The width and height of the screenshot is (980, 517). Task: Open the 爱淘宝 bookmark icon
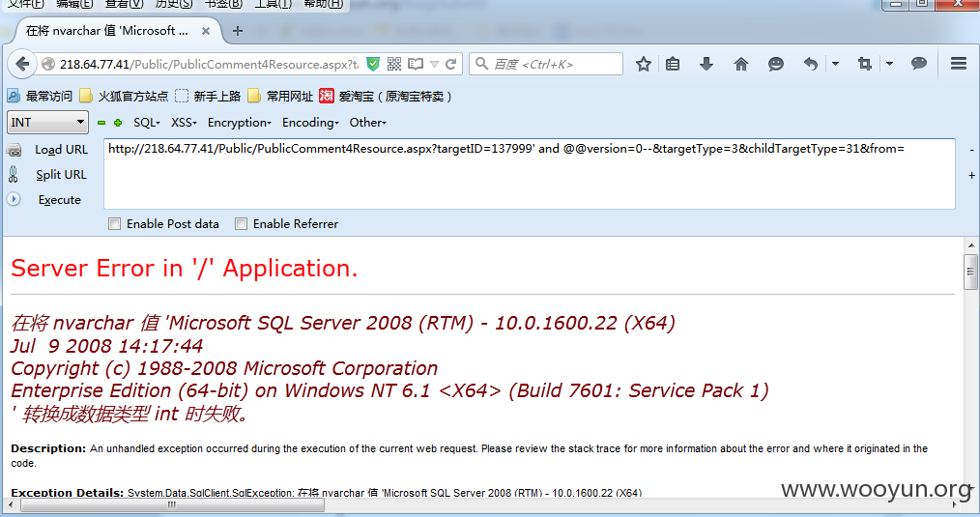327,96
